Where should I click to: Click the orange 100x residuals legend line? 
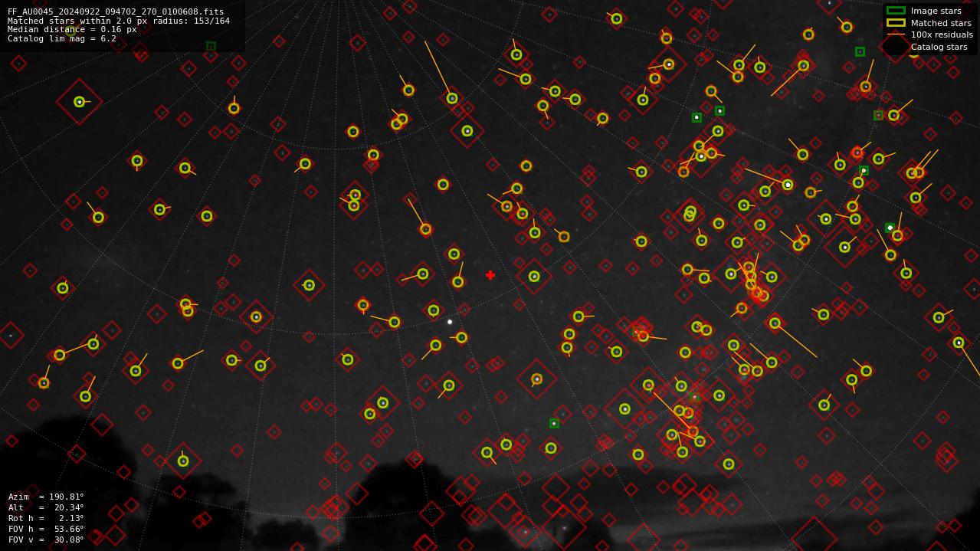pyautogui.click(x=896, y=34)
